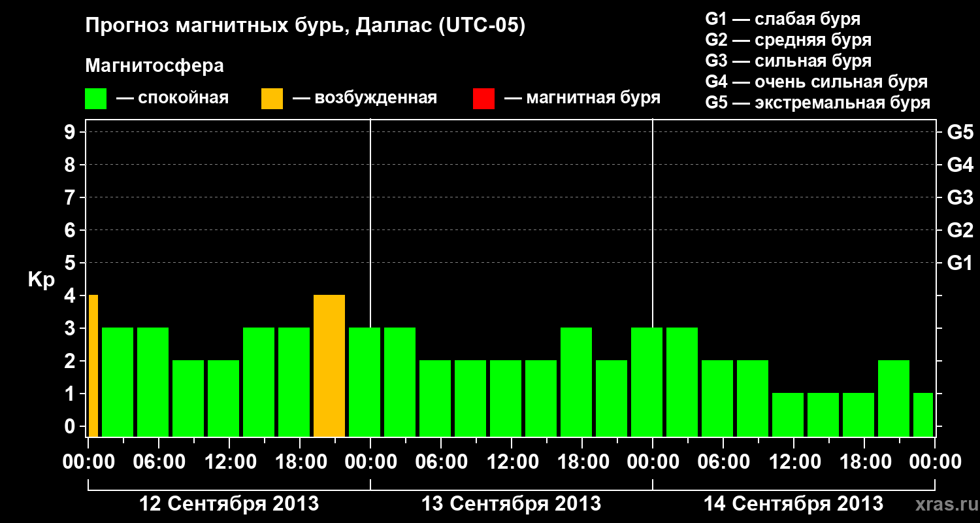Click the narrow last green bar ending 14 Сентября

coord(923,415)
